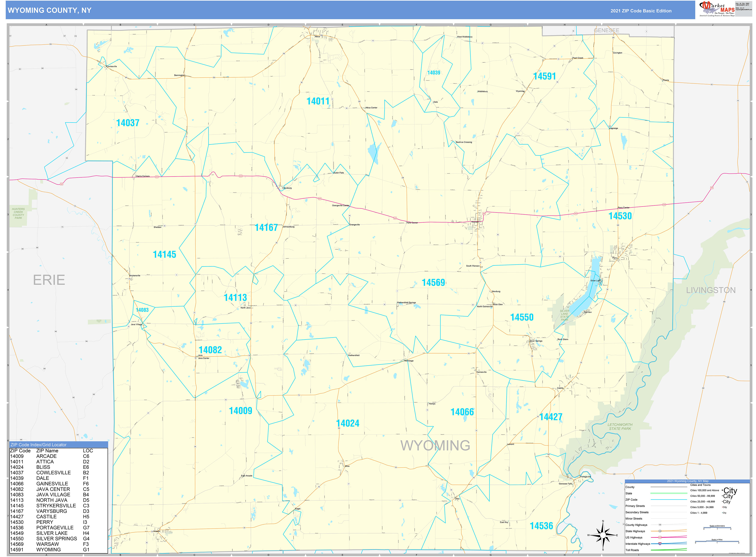Click the Letchworth State Park label
This screenshot has height=557, width=756.
click(x=620, y=427)
